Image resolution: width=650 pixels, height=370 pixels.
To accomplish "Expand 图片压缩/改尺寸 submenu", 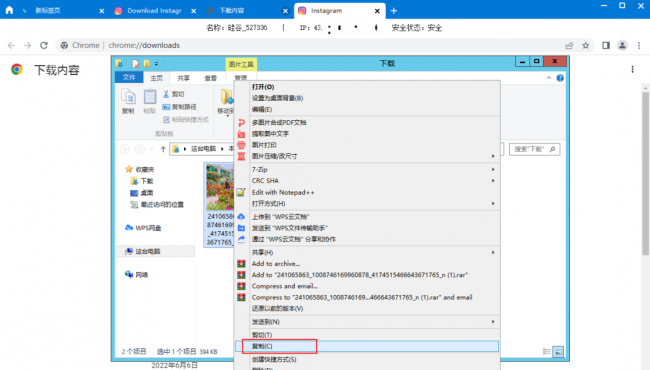I will click(367, 156).
